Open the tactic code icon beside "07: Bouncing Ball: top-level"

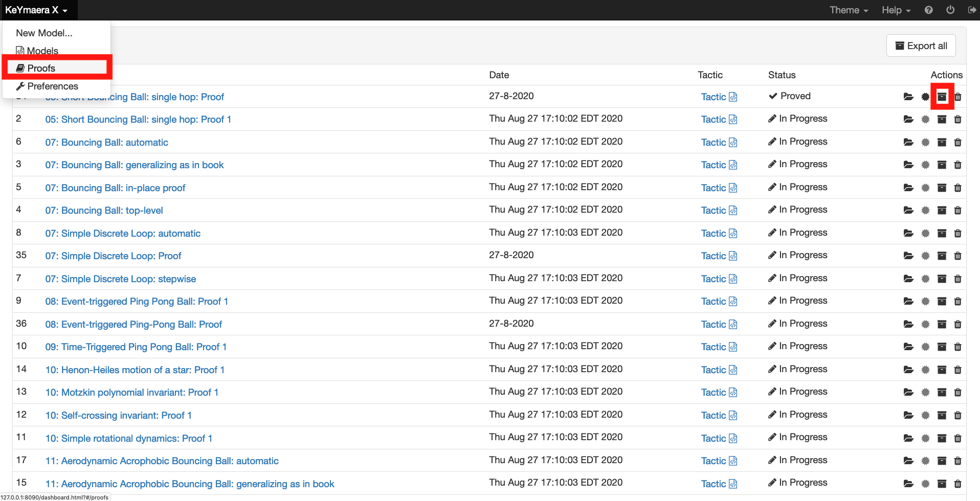(733, 210)
